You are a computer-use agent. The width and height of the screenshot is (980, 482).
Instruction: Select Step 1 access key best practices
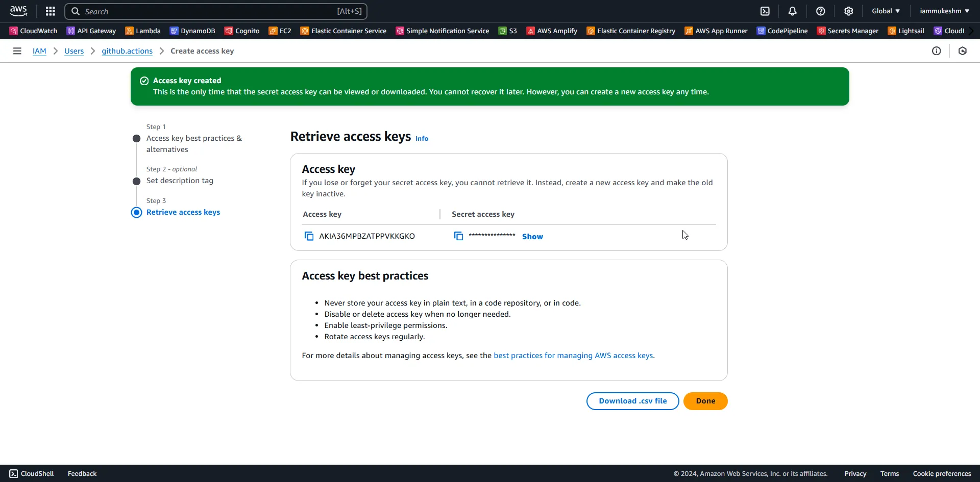(x=136, y=138)
